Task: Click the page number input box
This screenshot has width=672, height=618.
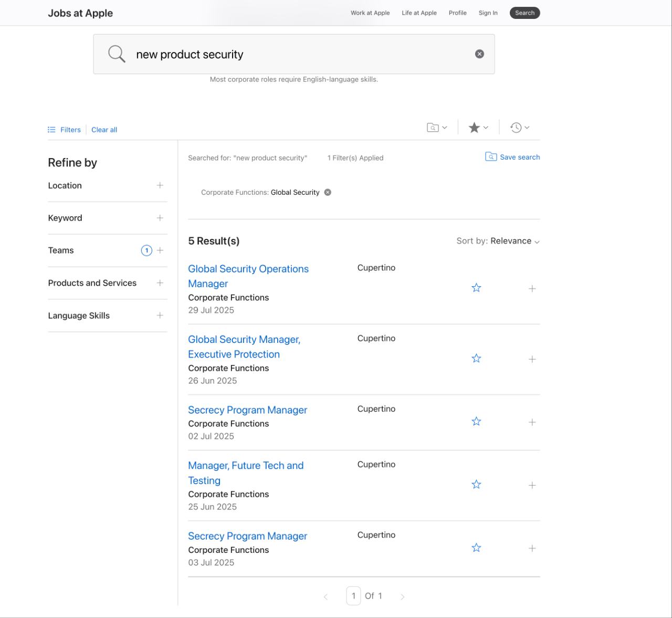Action: (353, 596)
